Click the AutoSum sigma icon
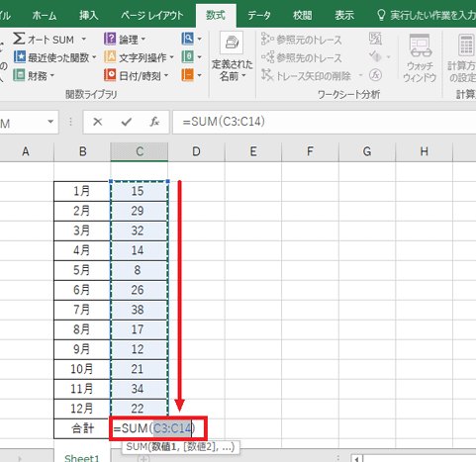This screenshot has width=476, height=462. click(x=19, y=39)
